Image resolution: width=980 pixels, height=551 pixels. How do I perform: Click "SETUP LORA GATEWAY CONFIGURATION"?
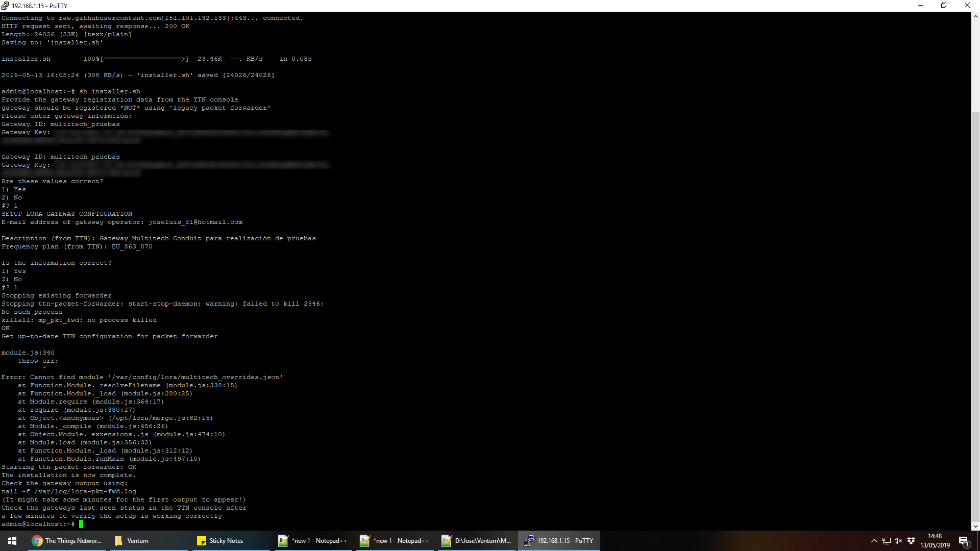tap(67, 214)
